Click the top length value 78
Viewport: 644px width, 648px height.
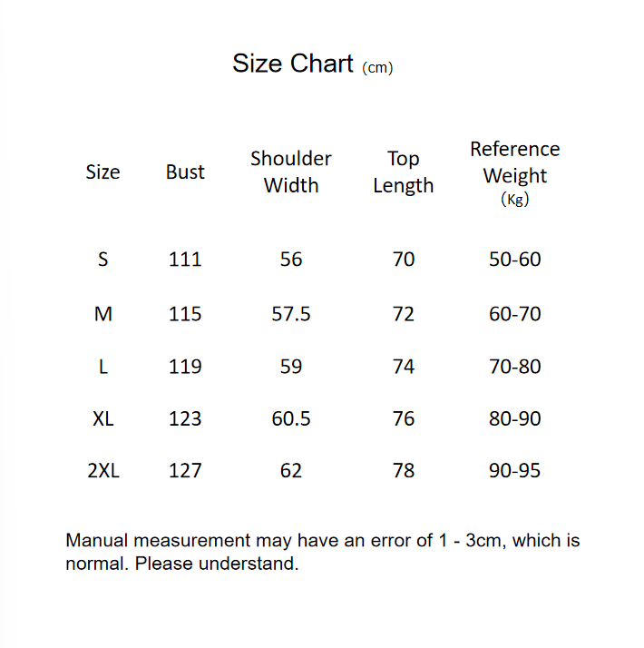click(x=404, y=470)
